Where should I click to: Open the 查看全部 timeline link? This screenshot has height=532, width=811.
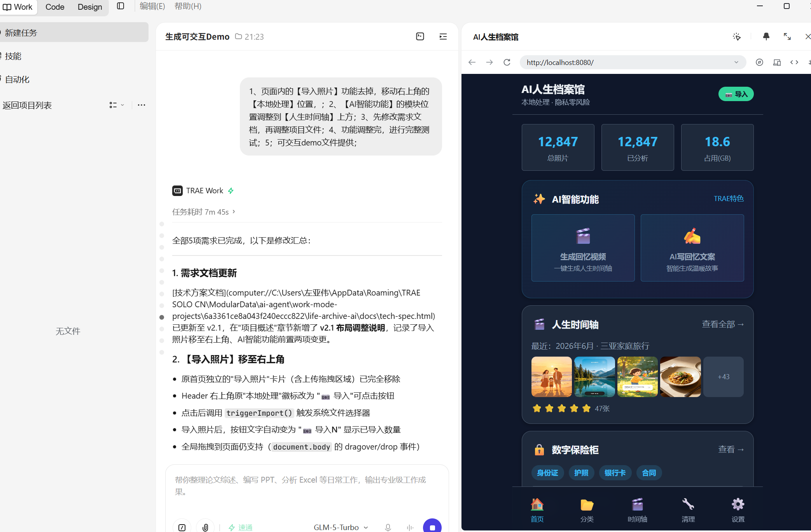pyautogui.click(x=723, y=324)
